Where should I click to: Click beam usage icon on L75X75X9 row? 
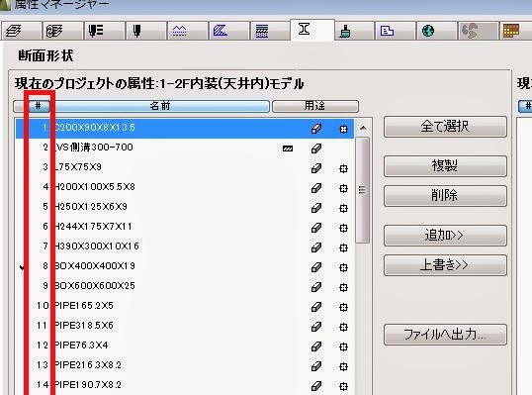(x=316, y=168)
